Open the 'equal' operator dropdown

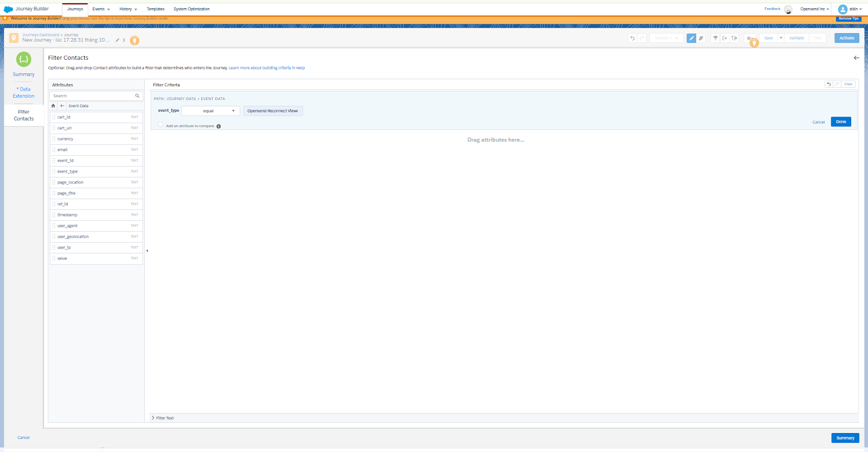(x=210, y=111)
